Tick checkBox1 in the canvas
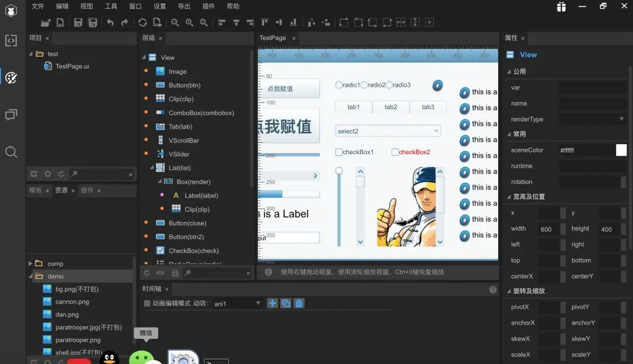Viewport: 633px width, 364px height. click(339, 152)
